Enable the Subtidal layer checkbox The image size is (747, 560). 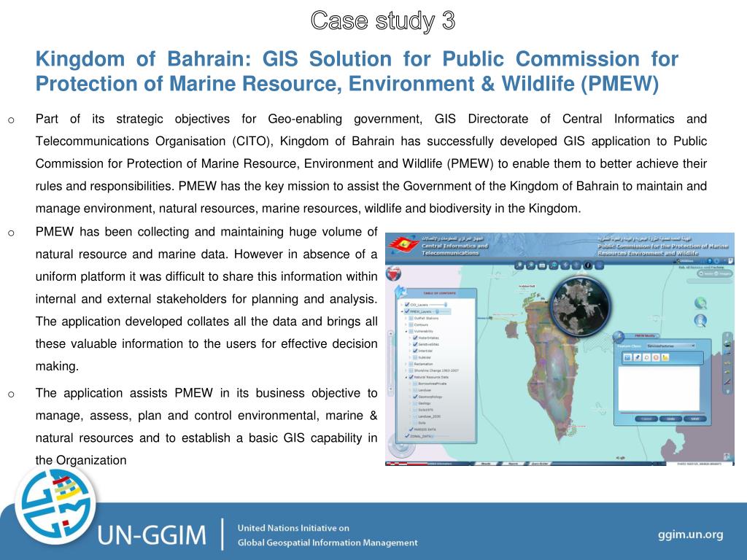pyautogui.click(x=415, y=357)
